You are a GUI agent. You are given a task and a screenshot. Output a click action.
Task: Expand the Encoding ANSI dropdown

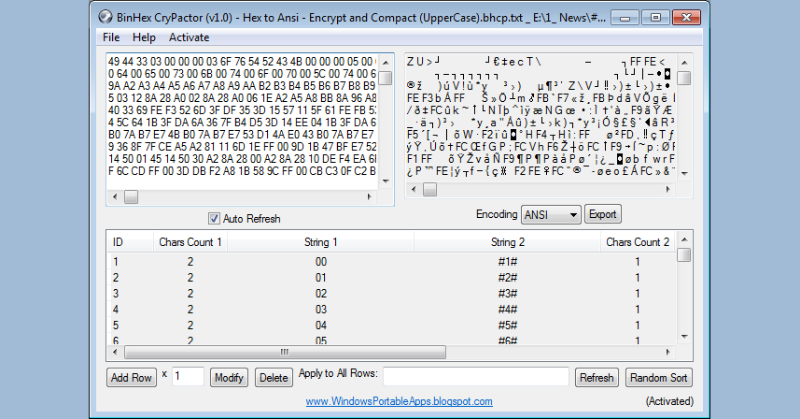click(551, 215)
